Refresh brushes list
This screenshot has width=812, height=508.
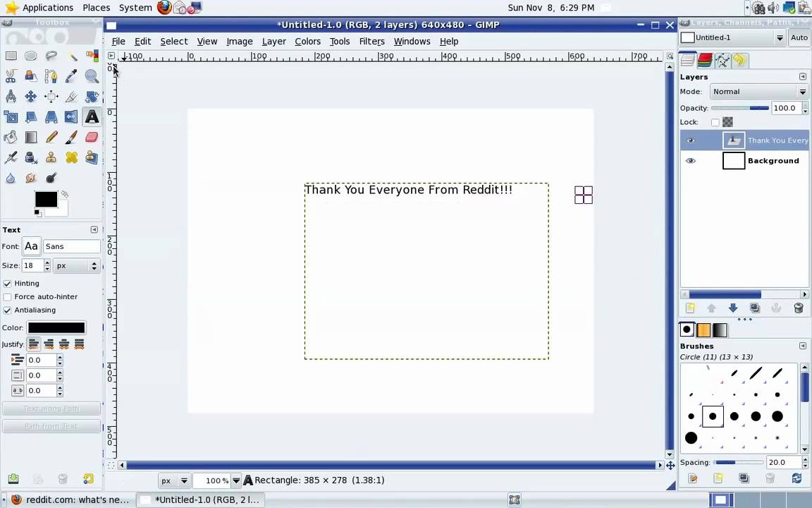796,478
